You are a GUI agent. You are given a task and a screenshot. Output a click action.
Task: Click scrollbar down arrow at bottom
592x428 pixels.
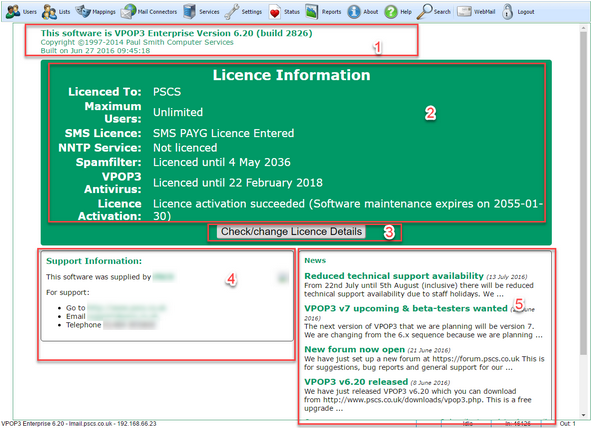click(584, 415)
